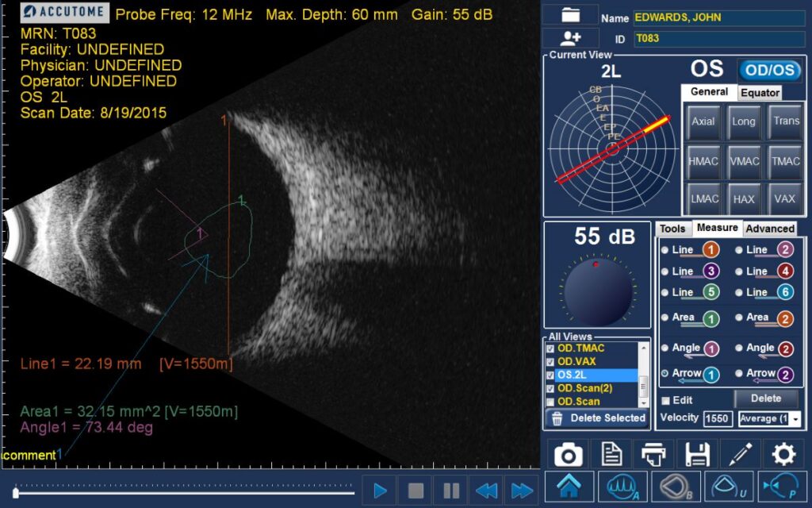
Task: Click the home screen icon
Action: 569,486
